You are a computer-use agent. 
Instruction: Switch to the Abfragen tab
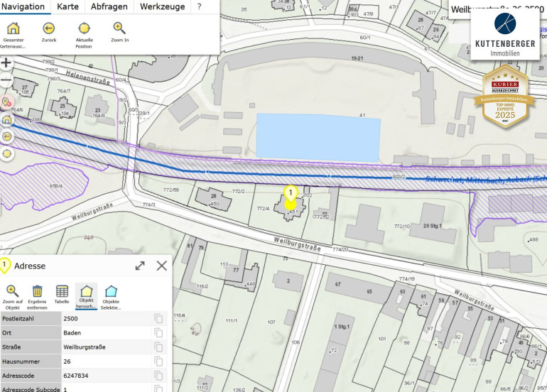pos(108,6)
